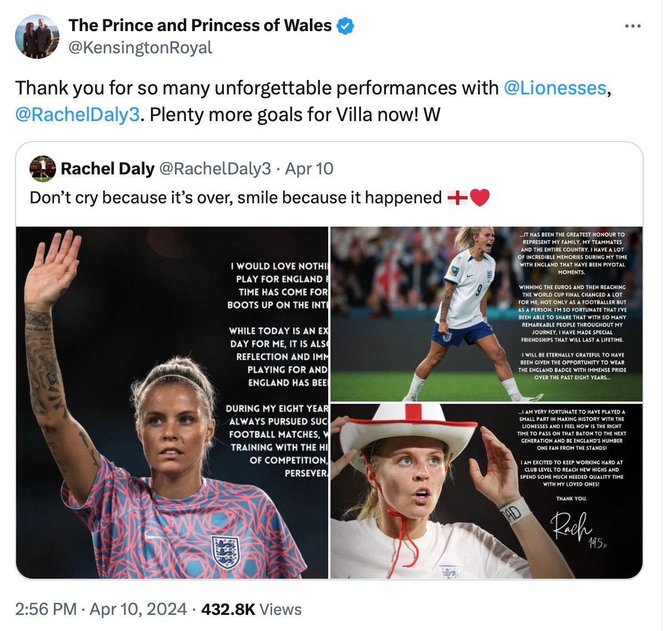Open the waving player photo in pink jersey

pyautogui.click(x=172, y=403)
